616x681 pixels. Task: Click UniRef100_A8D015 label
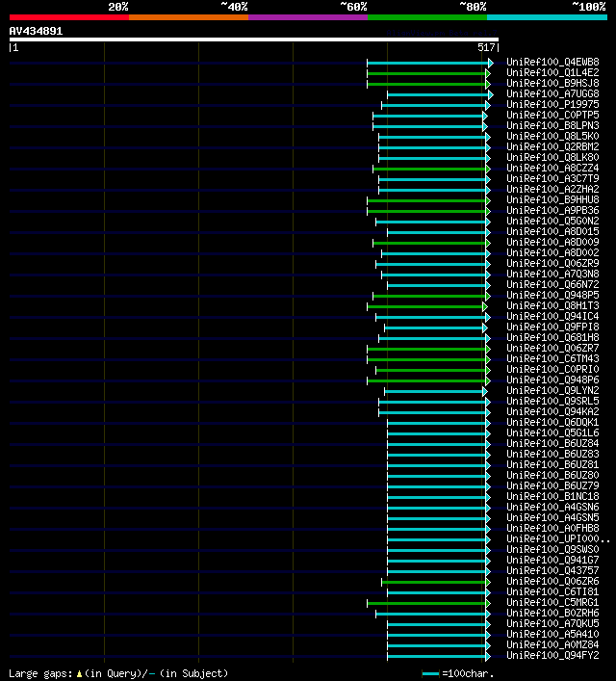click(x=552, y=231)
